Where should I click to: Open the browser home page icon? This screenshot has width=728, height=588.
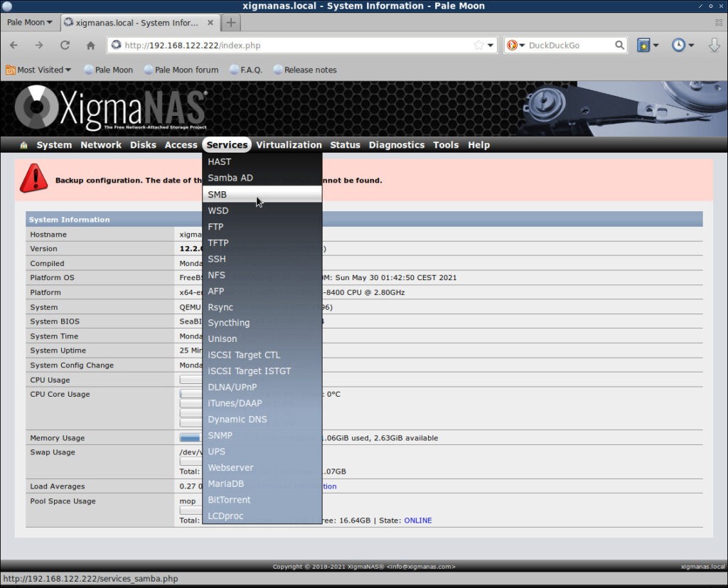[x=90, y=45]
